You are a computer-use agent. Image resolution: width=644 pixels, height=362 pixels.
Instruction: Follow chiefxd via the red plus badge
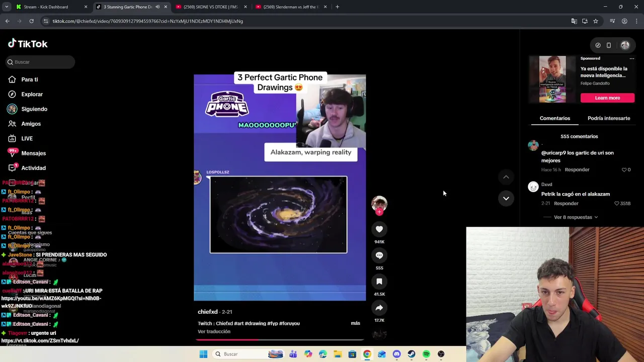pos(379,212)
